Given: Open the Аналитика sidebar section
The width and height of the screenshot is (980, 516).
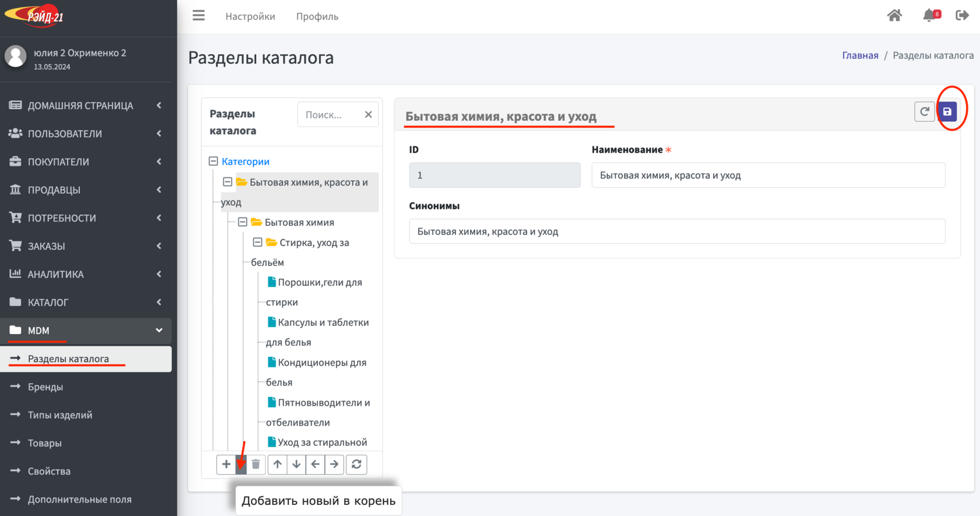Looking at the screenshot, I should (x=86, y=274).
